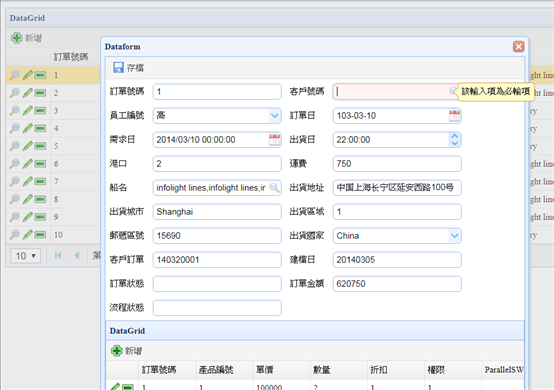Click the save (存檔) floppy disk icon
This screenshot has width=554, height=390.
[x=118, y=67]
